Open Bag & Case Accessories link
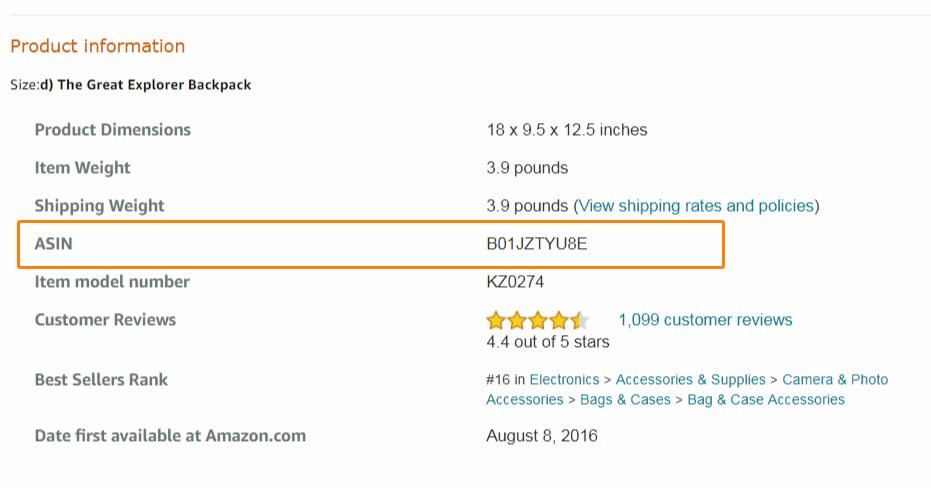931x488 pixels. pos(766,400)
